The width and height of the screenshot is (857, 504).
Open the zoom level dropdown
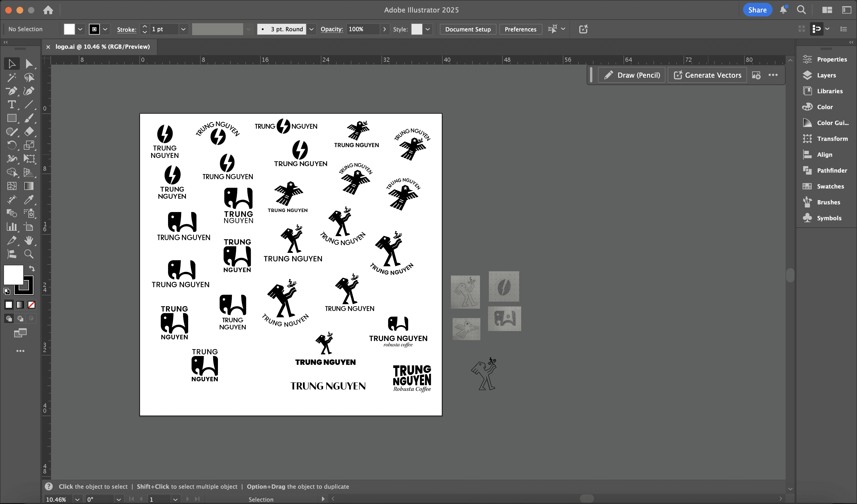tap(77, 499)
